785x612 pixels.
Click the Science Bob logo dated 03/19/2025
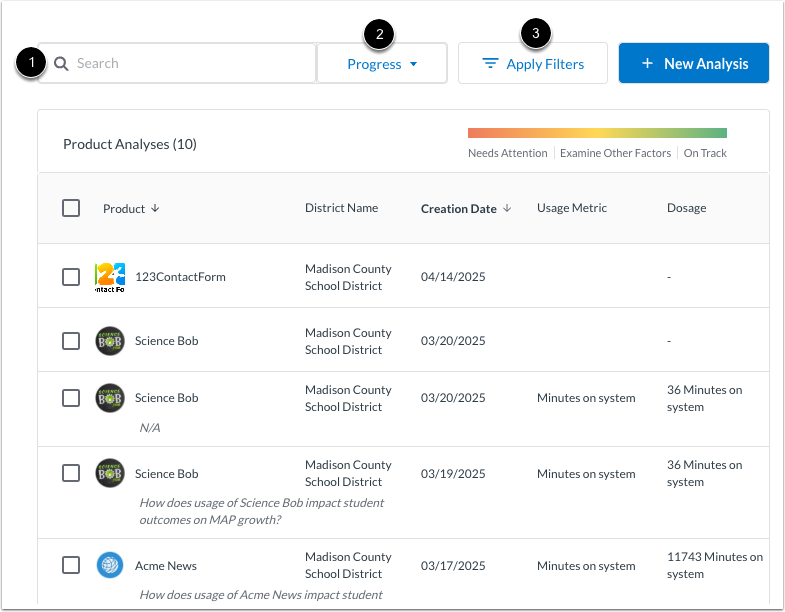tap(110, 473)
